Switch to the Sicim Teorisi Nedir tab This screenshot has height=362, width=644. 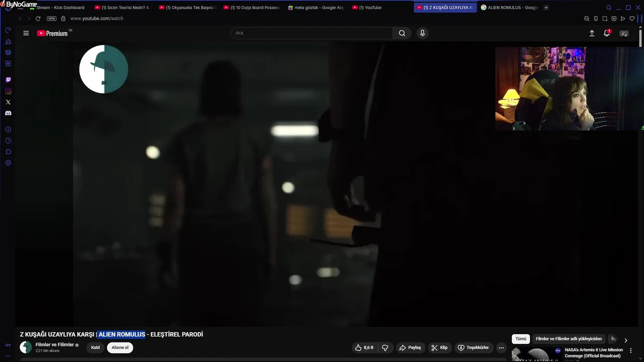[122, 8]
